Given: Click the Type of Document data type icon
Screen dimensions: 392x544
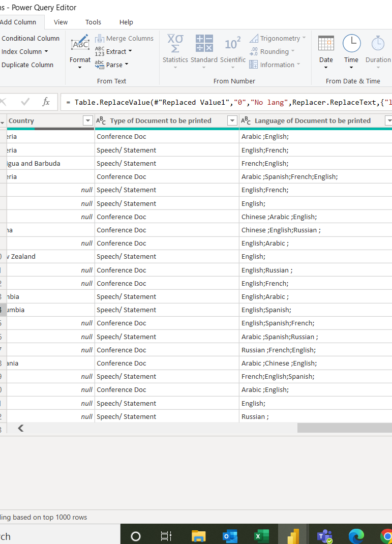Looking at the screenshot, I should [101, 120].
